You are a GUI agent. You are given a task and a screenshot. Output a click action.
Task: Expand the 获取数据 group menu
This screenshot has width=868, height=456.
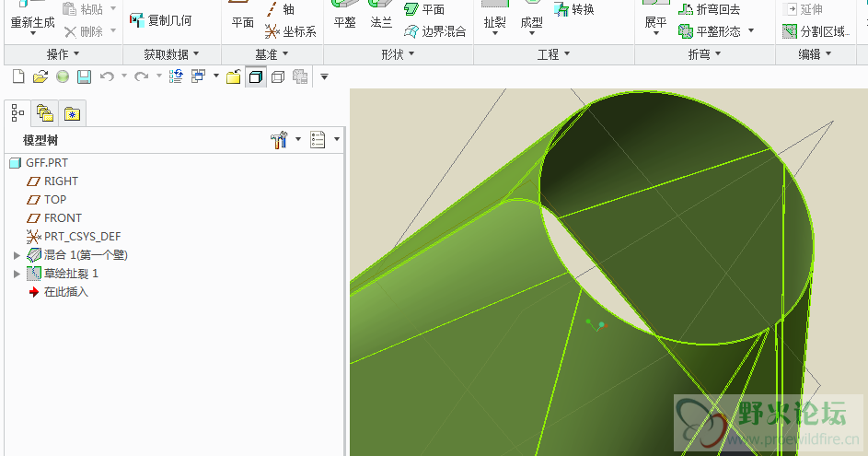(171, 54)
